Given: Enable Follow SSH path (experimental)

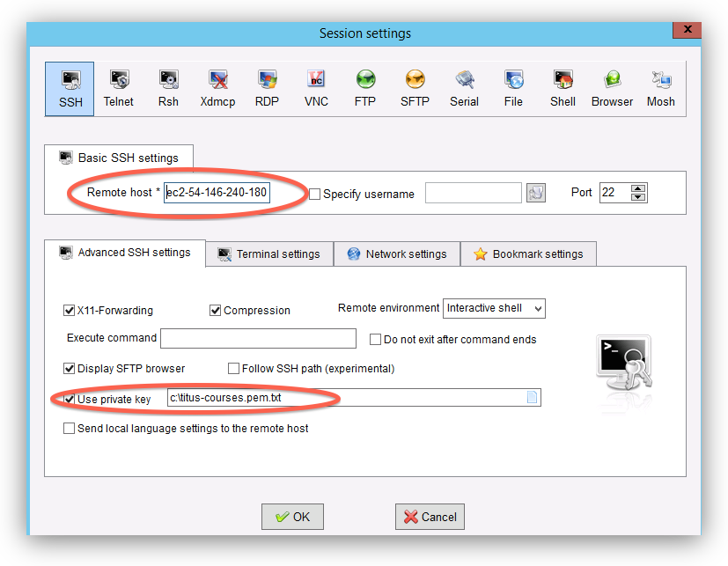Looking at the screenshot, I should [x=234, y=368].
